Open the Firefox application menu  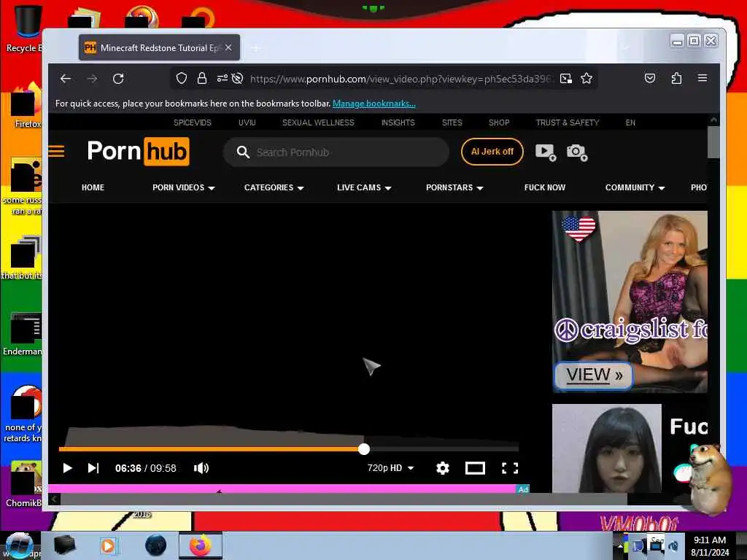[x=703, y=78]
